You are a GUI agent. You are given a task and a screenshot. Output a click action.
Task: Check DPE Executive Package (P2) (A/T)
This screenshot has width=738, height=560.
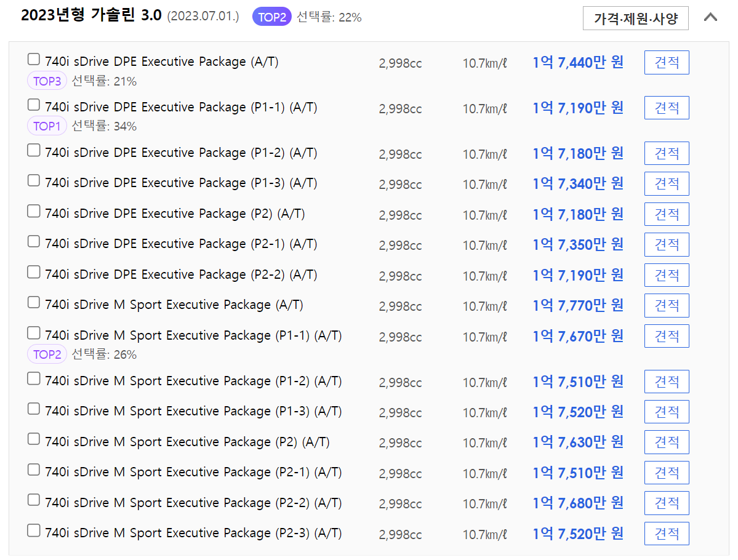pos(33,211)
